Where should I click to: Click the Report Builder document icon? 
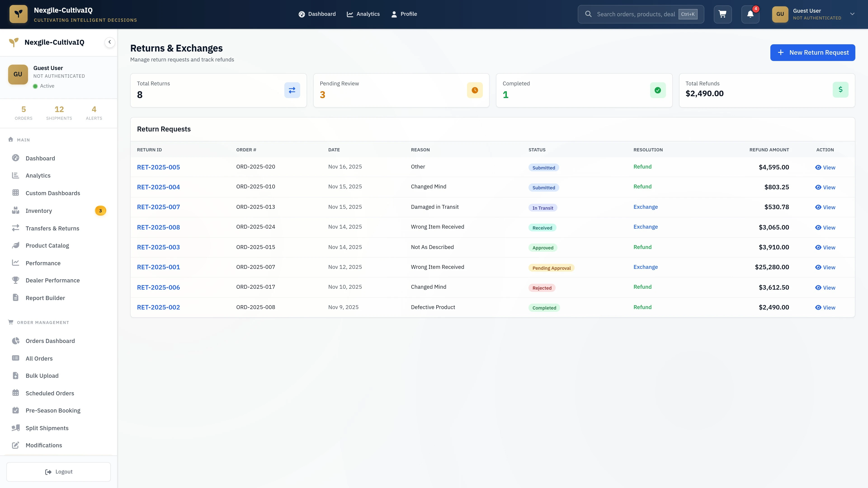[x=16, y=298]
